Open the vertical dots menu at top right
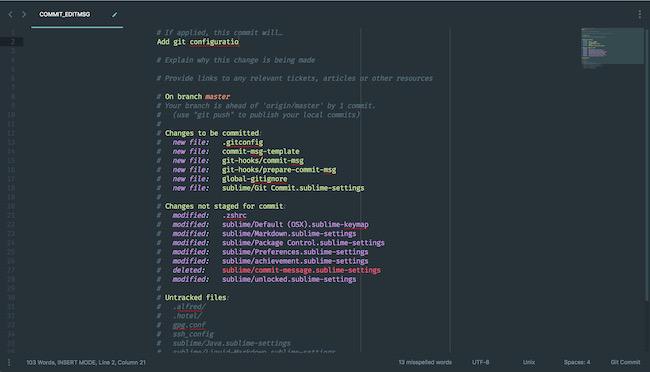 coord(640,14)
